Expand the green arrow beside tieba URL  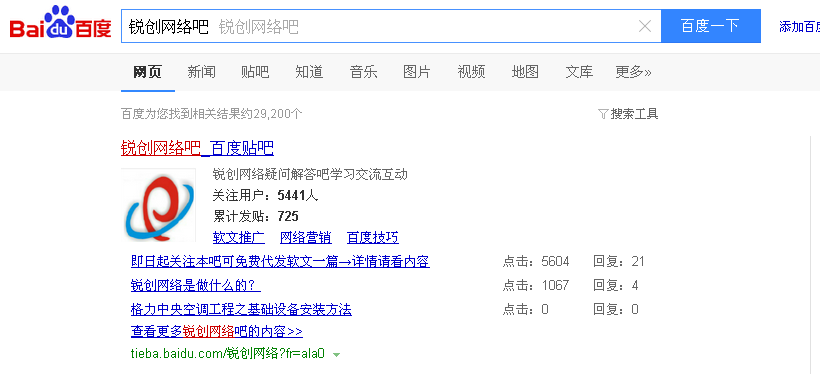pyautogui.click(x=336, y=355)
